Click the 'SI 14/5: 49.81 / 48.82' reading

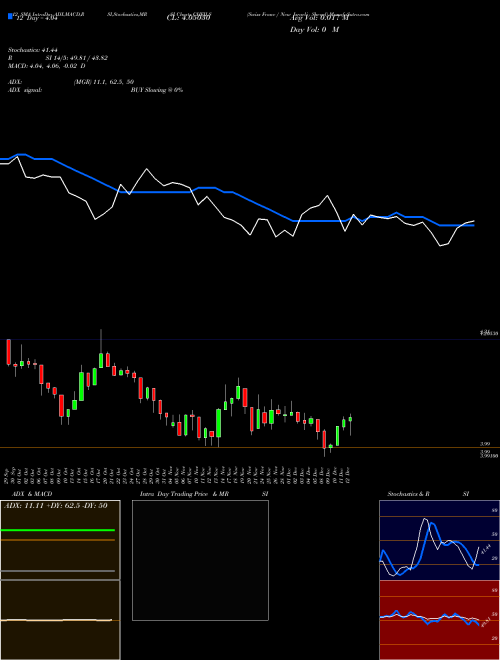(x=77, y=58)
